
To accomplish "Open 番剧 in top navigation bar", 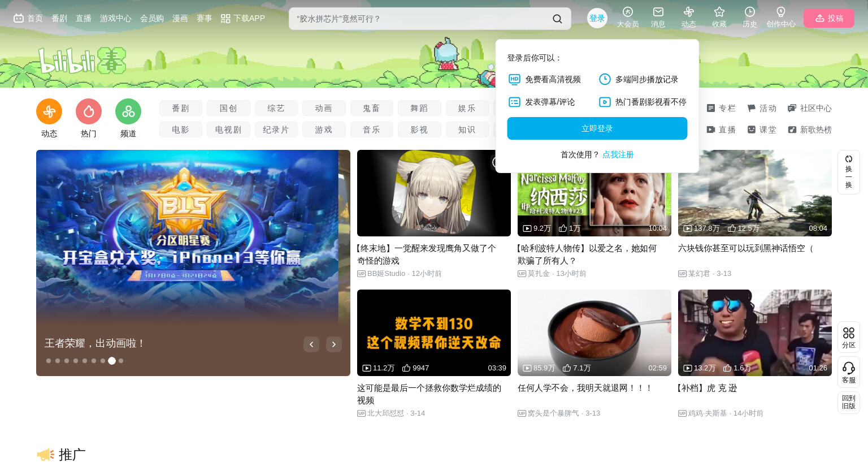I will coord(59,18).
